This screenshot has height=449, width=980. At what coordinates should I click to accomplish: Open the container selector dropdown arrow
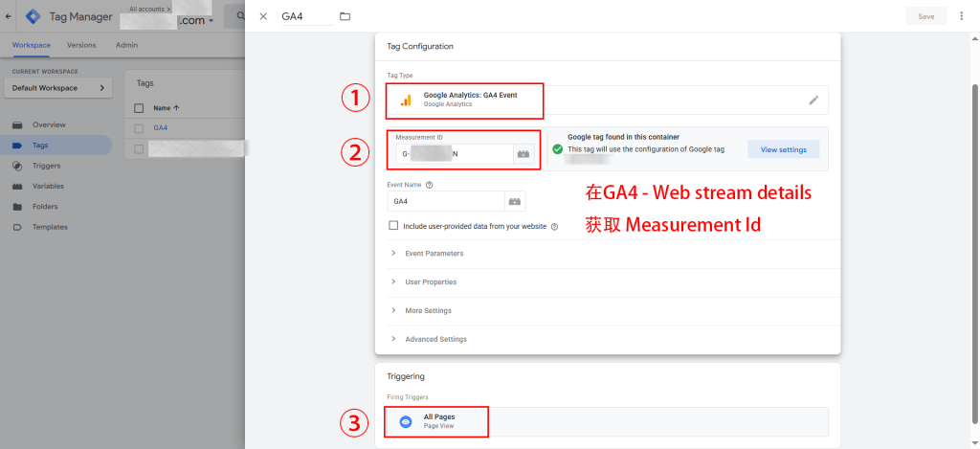[x=211, y=21]
